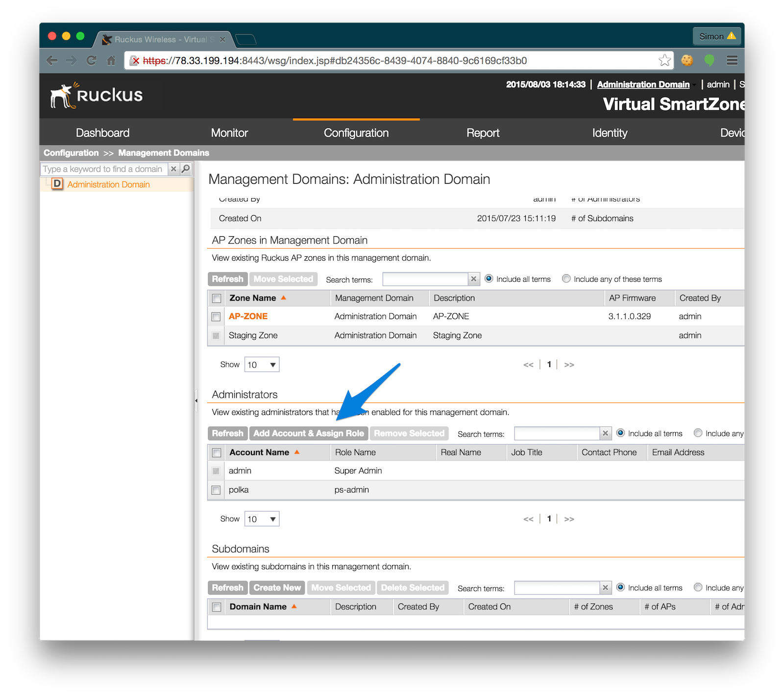Screen dimensions: 784x697
Task: Clear Administrators search terms field
Action: point(605,433)
